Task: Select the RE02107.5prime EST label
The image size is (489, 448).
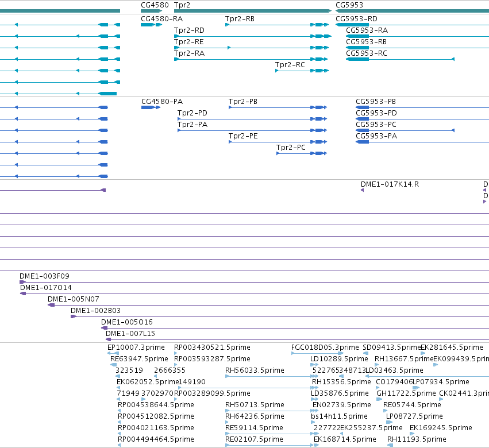Action: tap(254, 439)
